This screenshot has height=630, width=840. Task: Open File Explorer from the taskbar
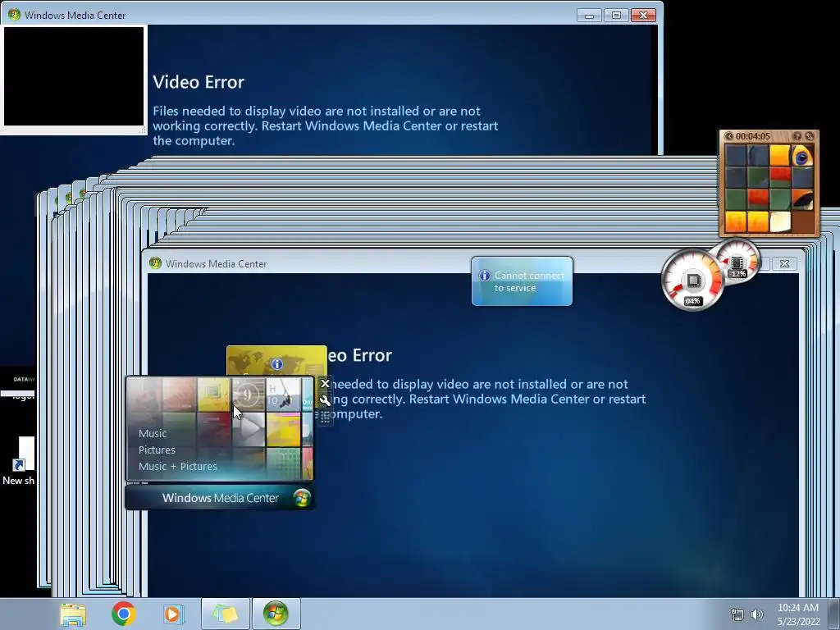tap(73, 614)
